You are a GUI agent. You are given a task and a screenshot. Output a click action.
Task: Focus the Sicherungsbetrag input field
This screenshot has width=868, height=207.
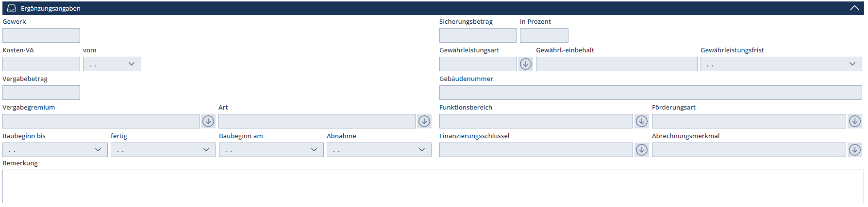click(x=478, y=35)
